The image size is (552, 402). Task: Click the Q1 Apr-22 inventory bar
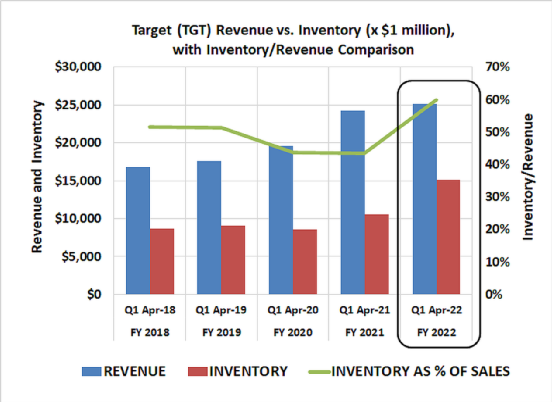[448, 237]
